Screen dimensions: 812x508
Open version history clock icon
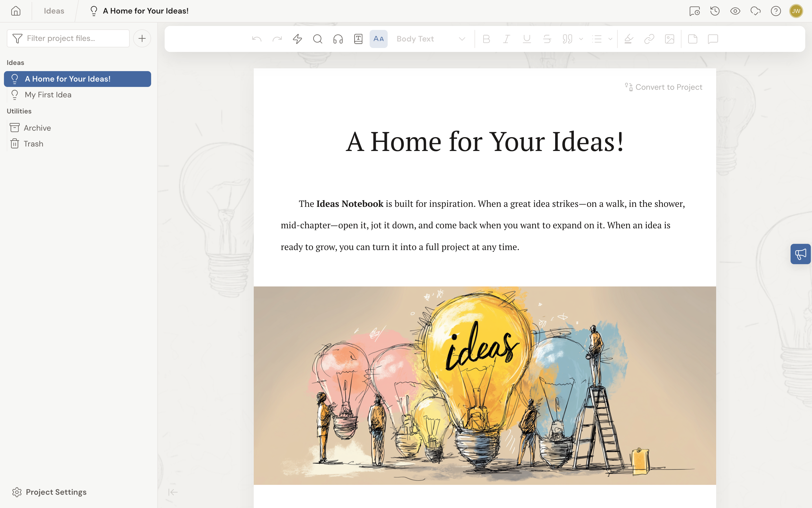715,11
